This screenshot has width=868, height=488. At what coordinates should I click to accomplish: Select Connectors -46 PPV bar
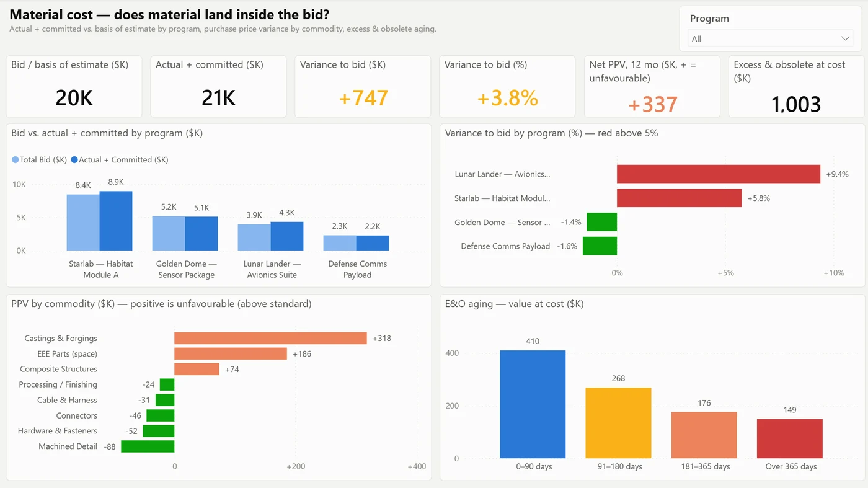[x=160, y=415]
